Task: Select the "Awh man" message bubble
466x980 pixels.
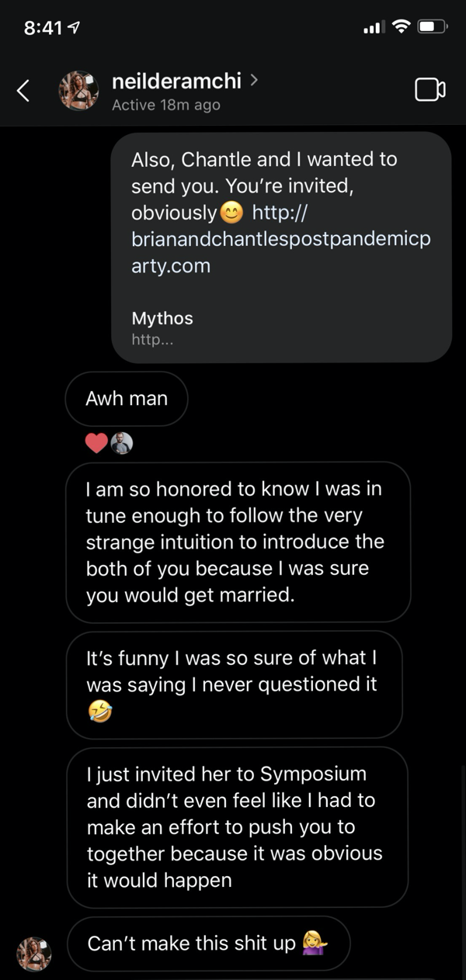Action: 127,399
